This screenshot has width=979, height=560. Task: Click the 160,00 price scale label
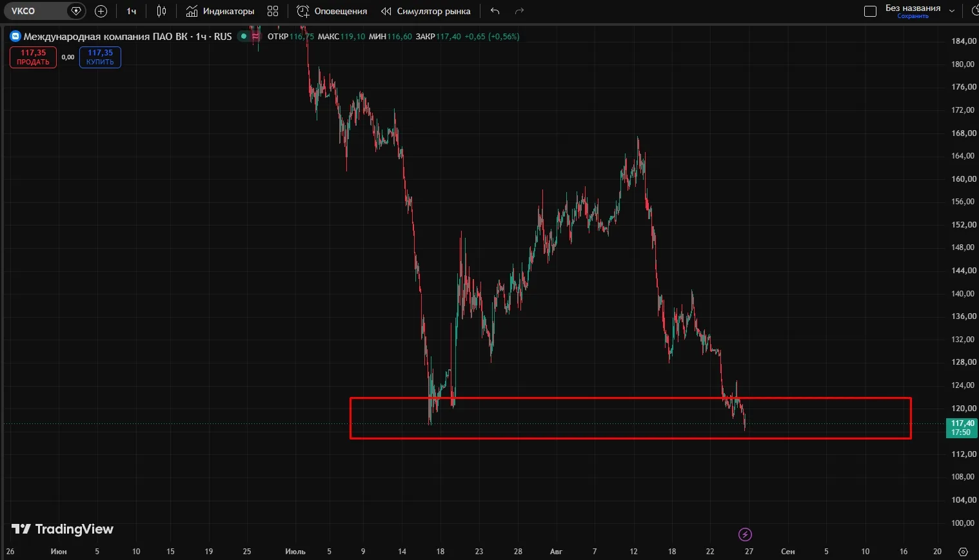[964, 179]
